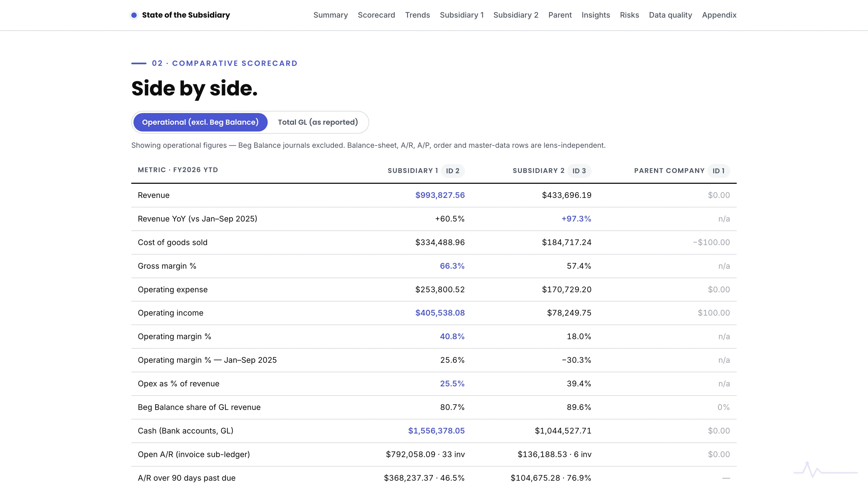Jump to Appendix section
Image resolution: width=868 pixels, height=488 pixels.
pyautogui.click(x=719, y=15)
